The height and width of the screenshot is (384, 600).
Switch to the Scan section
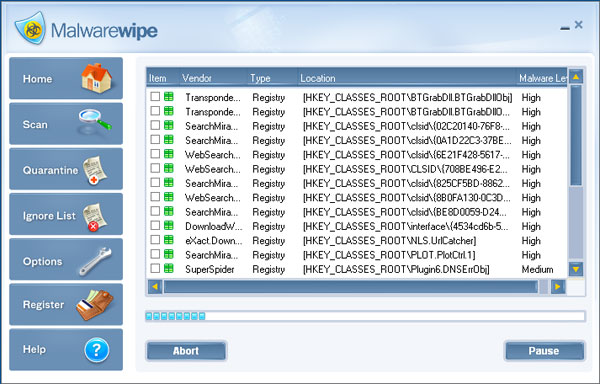click(x=66, y=124)
